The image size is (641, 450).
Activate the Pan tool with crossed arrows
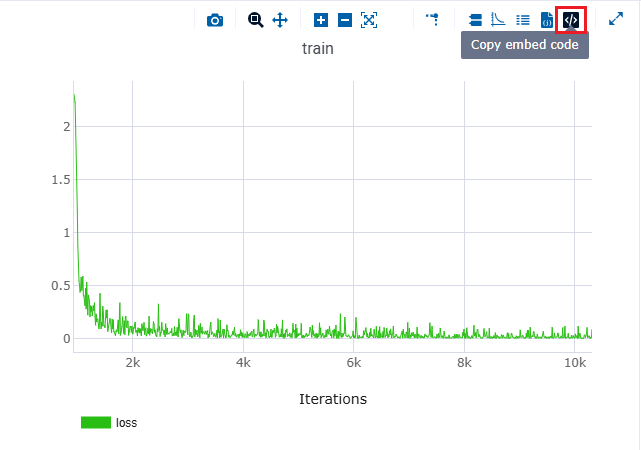click(280, 20)
